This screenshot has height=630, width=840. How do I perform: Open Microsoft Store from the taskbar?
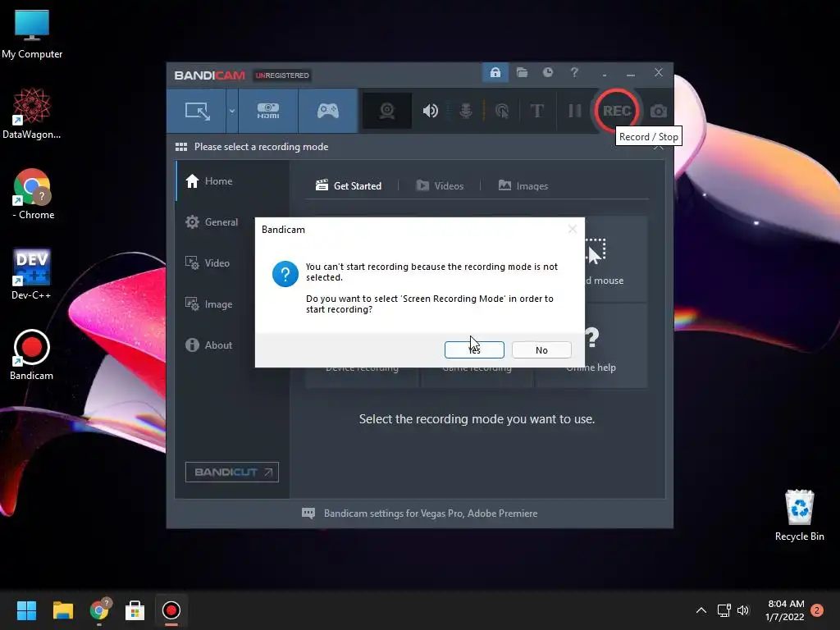tap(135, 610)
